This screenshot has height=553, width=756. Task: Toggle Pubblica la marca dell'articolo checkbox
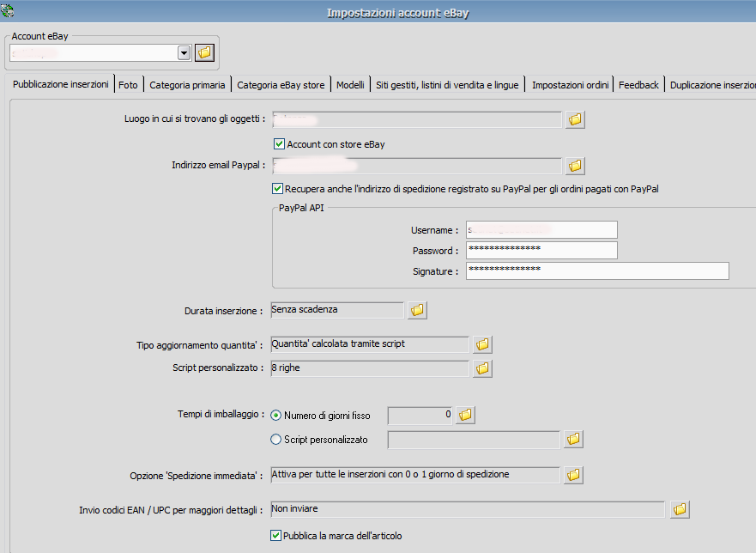coord(275,535)
